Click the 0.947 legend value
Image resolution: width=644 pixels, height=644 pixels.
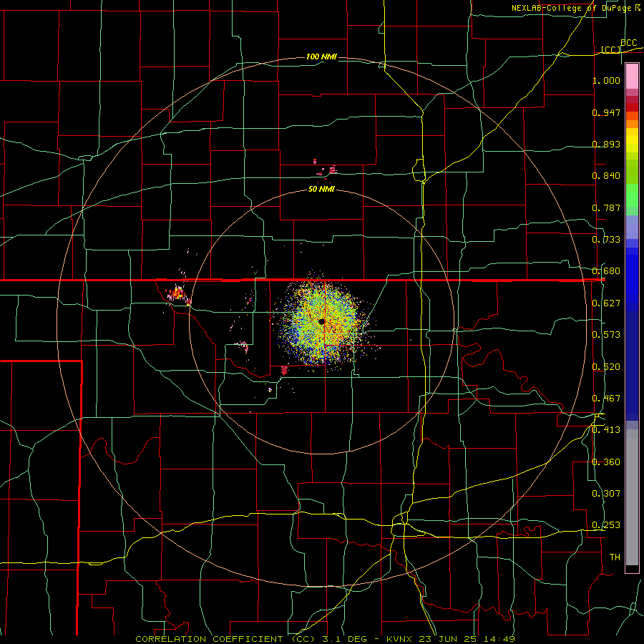(606, 112)
